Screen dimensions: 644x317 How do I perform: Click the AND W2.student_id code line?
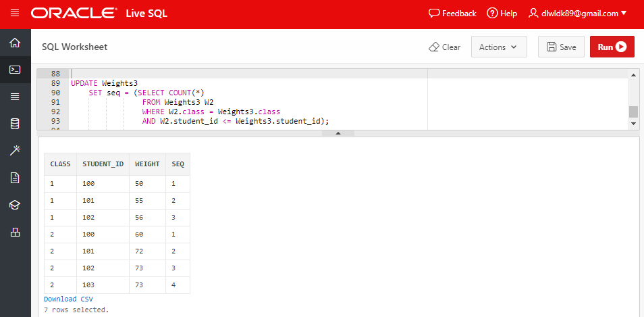point(236,121)
